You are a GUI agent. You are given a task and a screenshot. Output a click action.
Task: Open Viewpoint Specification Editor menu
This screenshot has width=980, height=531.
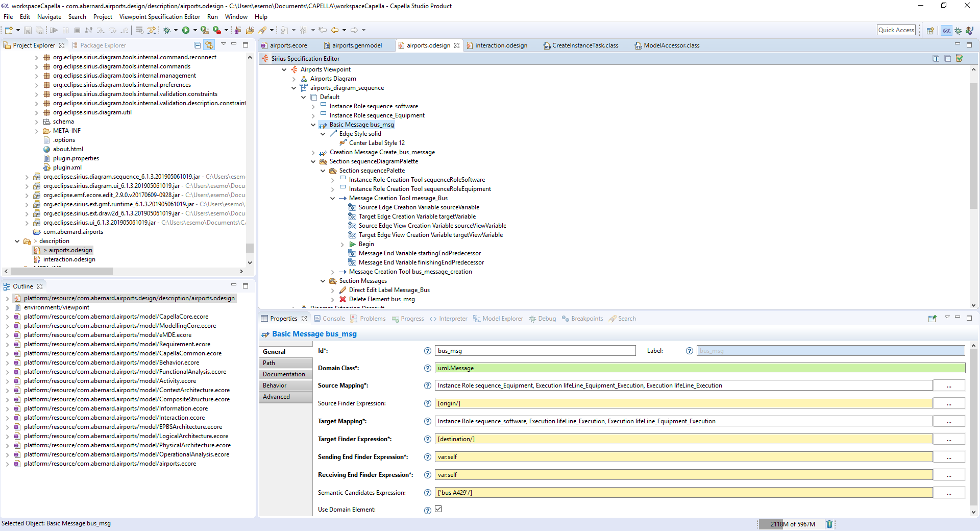point(160,17)
